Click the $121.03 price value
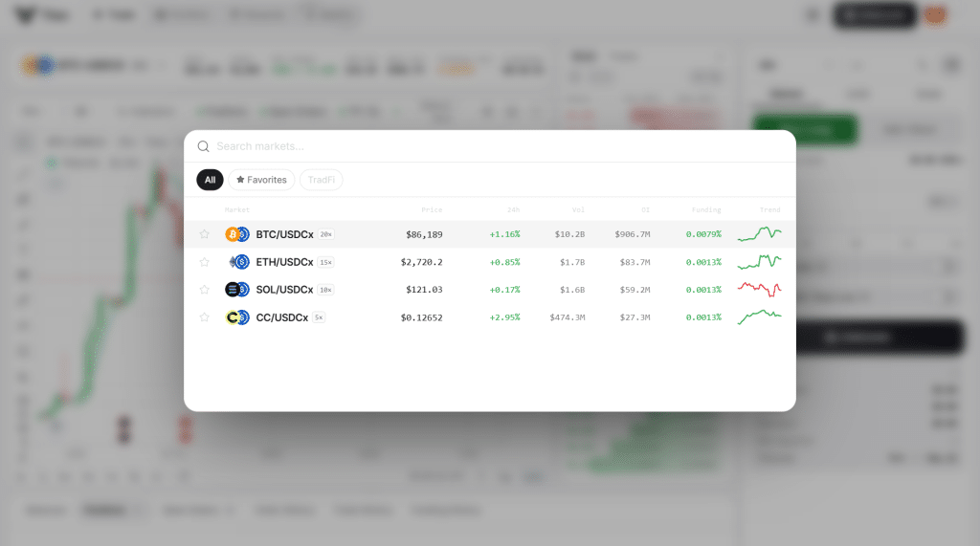Screen dimensions: 980x546 424,290
